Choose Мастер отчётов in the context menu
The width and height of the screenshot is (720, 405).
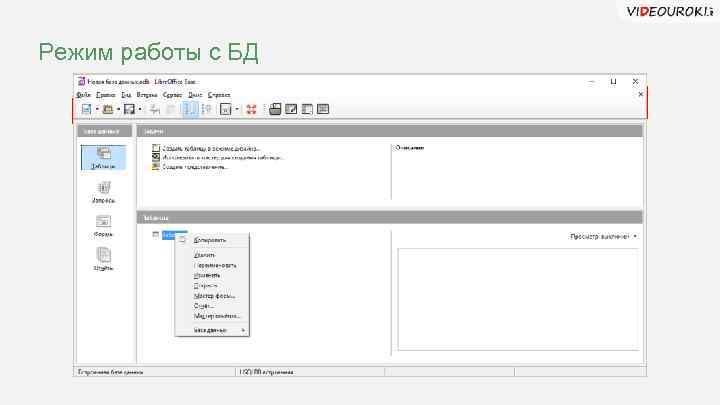coord(217,316)
